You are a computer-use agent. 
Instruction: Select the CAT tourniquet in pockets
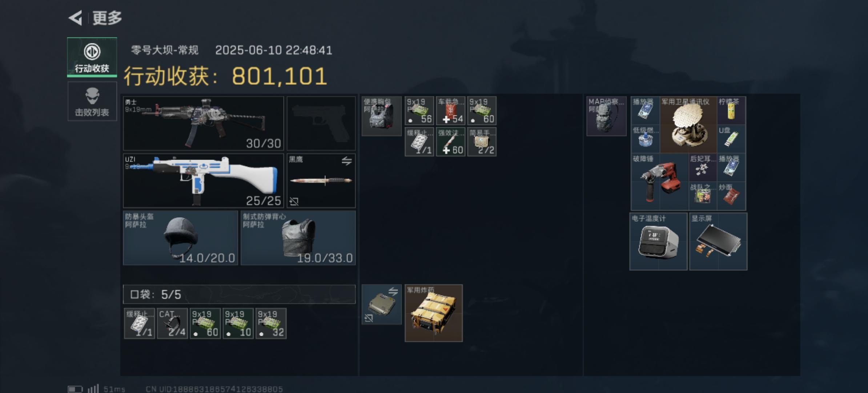coord(172,323)
